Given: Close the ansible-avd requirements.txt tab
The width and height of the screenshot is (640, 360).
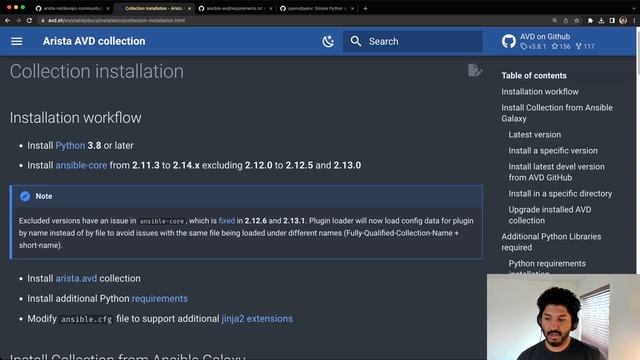Looking at the screenshot, I should click(271, 8).
